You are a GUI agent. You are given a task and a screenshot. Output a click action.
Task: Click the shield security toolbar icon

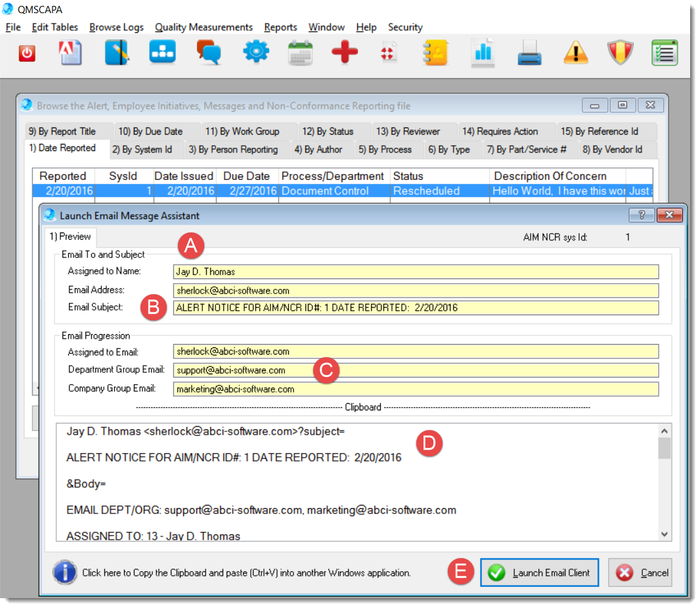pos(620,53)
